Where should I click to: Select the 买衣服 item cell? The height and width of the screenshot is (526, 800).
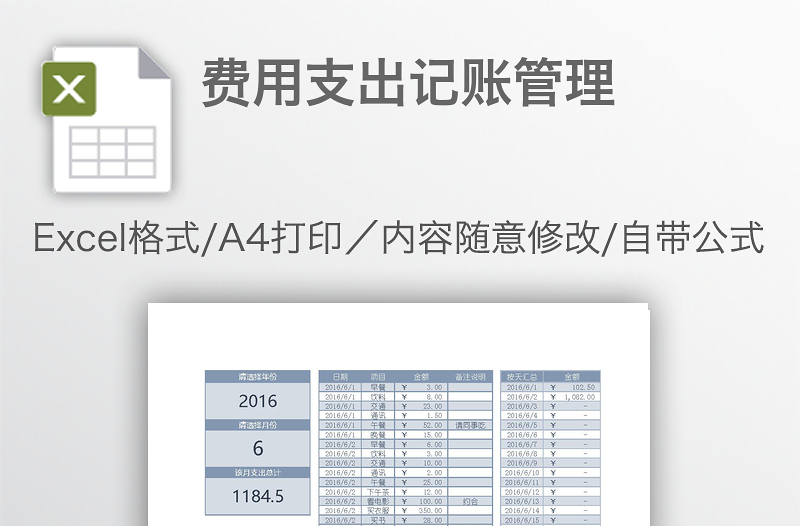378,511
